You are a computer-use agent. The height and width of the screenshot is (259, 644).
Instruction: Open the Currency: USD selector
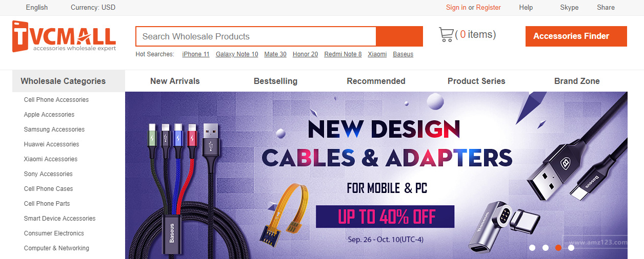93,7
